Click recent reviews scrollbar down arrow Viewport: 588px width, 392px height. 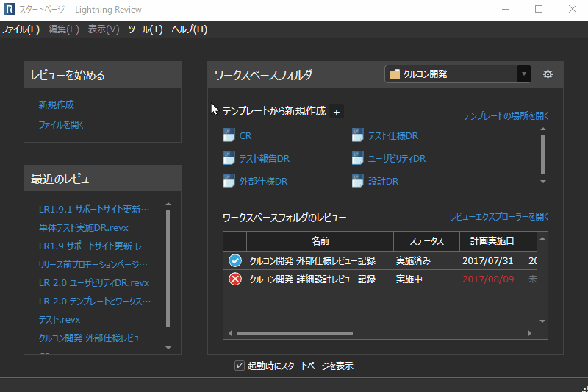click(x=168, y=348)
